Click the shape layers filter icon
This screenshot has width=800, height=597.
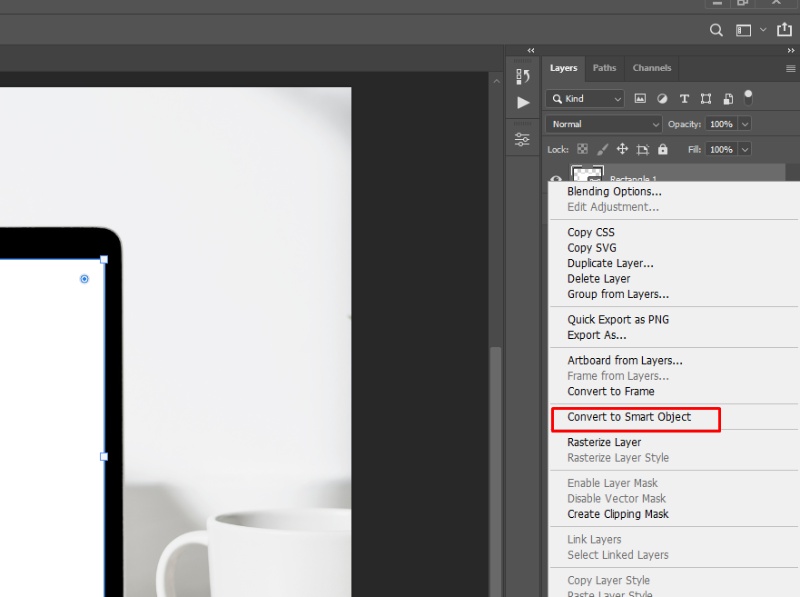707,98
